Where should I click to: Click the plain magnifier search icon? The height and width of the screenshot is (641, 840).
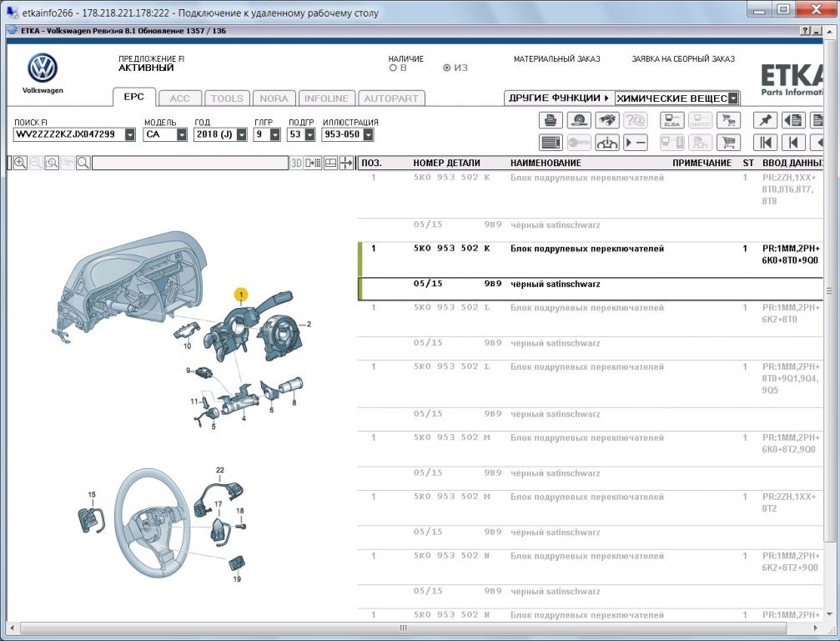click(83, 163)
